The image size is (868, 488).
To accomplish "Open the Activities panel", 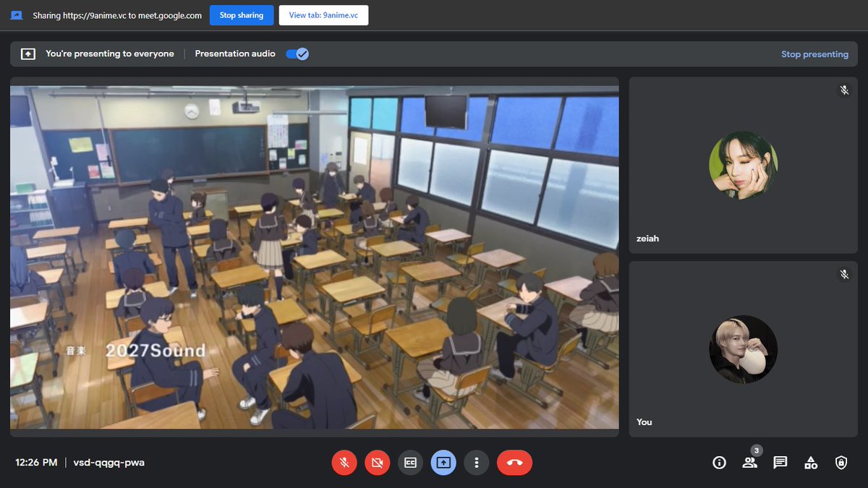I will point(810,463).
